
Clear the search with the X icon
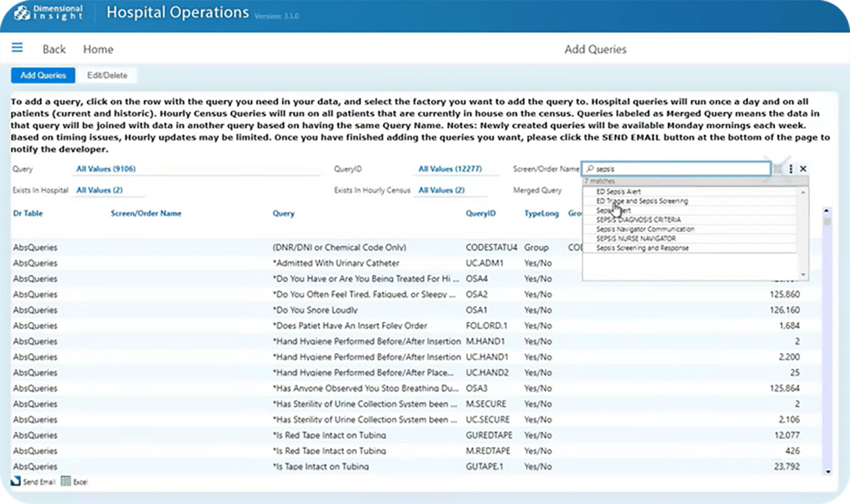803,169
